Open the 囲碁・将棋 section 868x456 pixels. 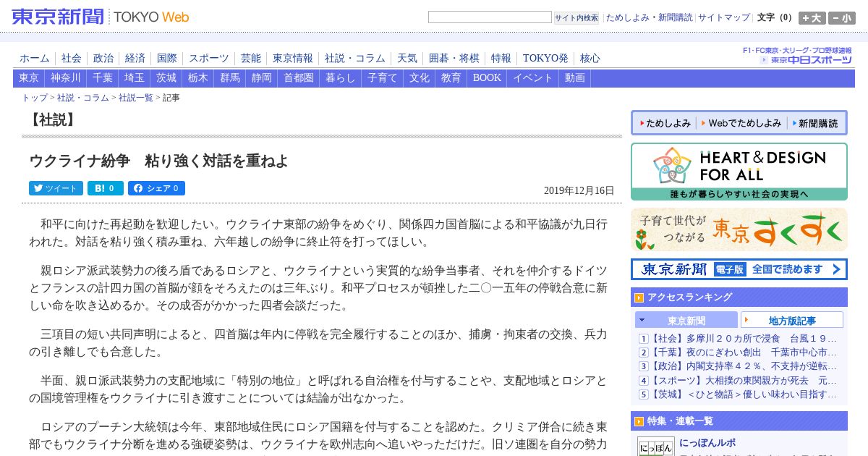(454, 58)
